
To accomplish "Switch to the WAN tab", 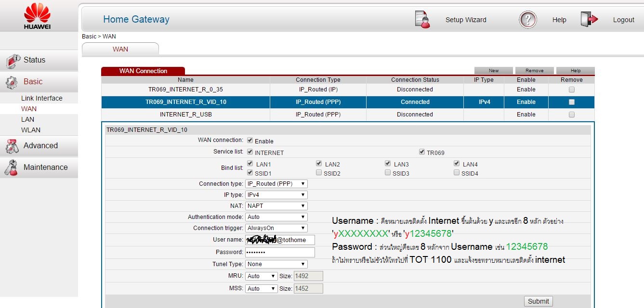I will pos(120,49).
